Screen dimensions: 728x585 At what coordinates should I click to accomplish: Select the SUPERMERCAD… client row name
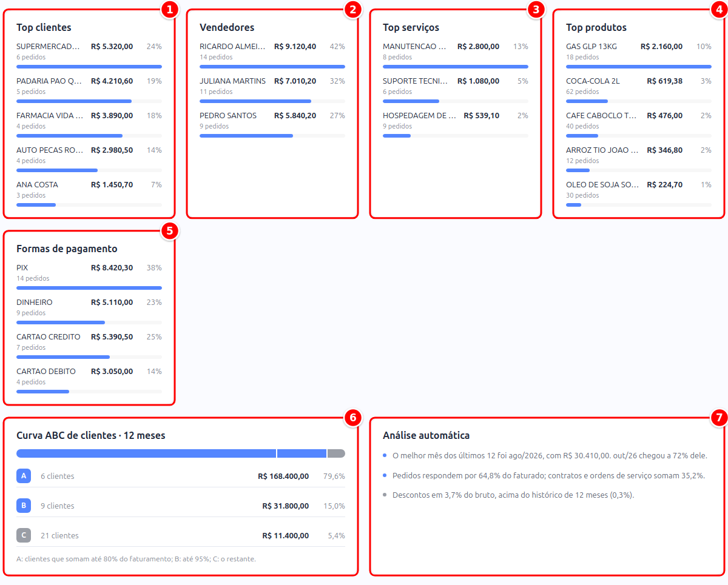49,47
